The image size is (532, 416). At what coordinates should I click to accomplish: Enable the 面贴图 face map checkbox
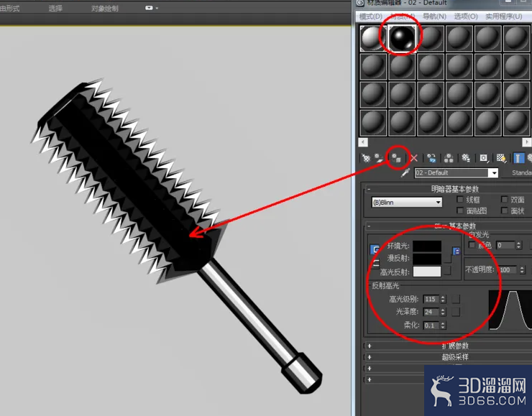coord(460,211)
